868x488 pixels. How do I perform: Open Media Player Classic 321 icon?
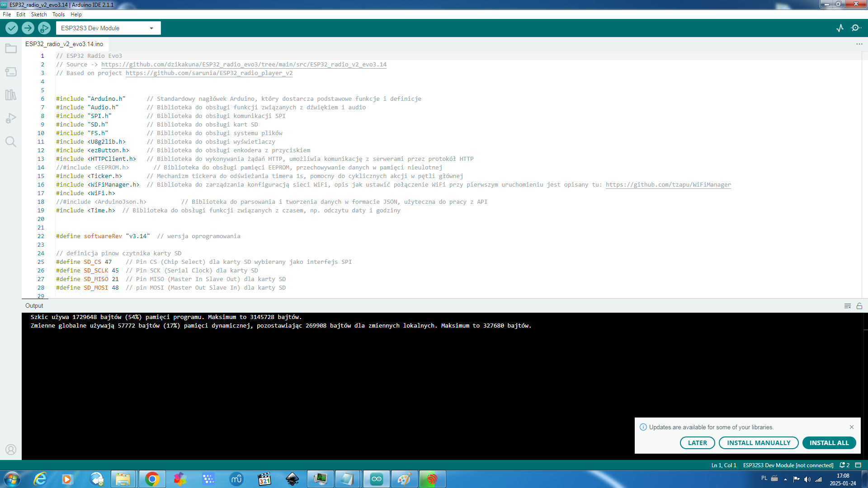[264, 479]
